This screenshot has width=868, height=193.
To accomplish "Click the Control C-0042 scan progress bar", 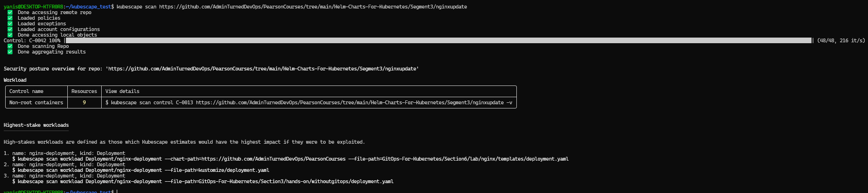I will click(x=438, y=41).
